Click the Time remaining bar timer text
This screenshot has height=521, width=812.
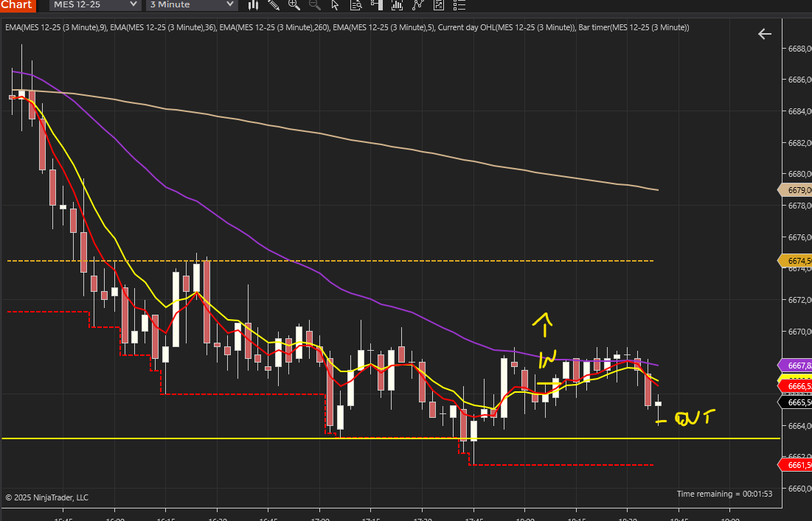click(724, 494)
